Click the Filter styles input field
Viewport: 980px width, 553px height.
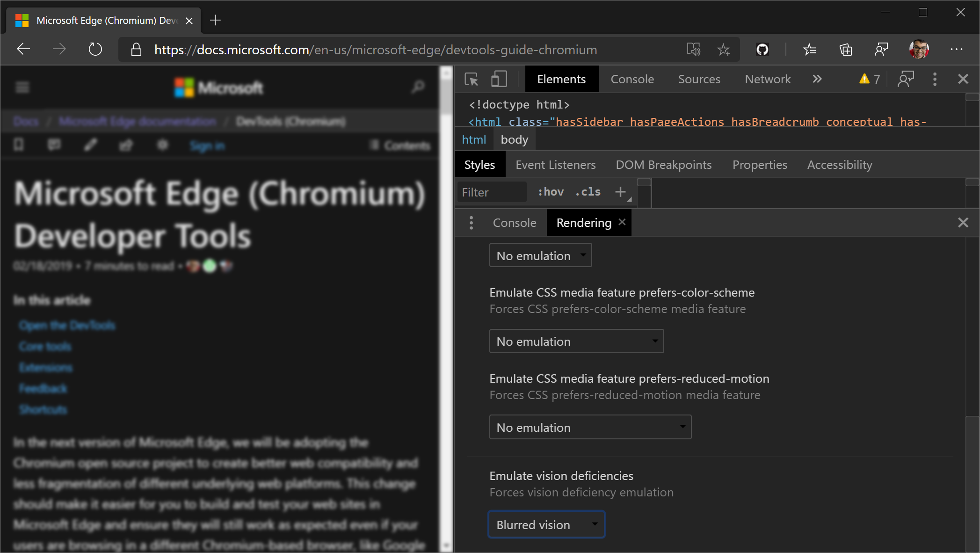pyautogui.click(x=491, y=192)
